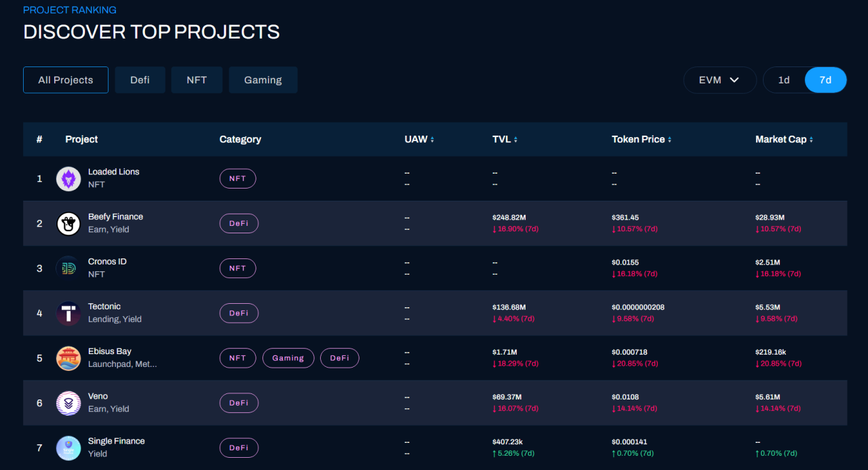Image resolution: width=868 pixels, height=470 pixels.
Task: Select the Ebisus Bay logo icon
Action: point(68,358)
